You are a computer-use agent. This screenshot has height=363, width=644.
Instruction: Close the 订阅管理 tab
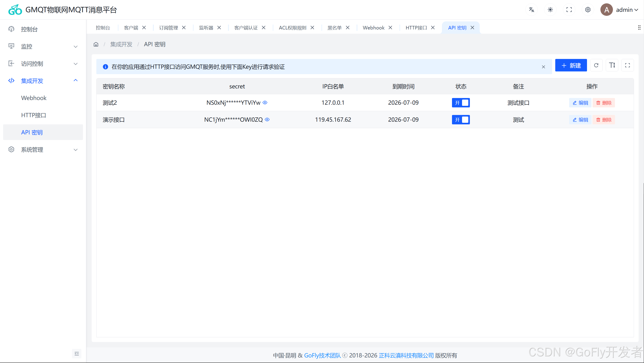click(184, 27)
